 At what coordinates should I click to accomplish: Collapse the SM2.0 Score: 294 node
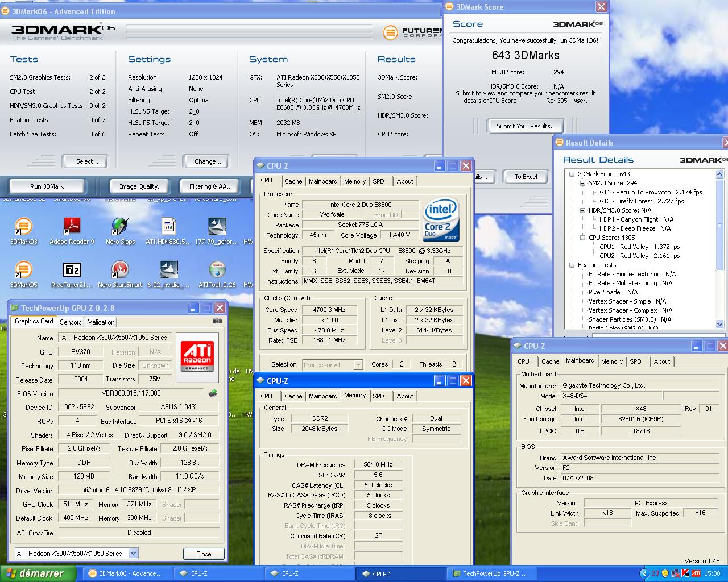582,183
